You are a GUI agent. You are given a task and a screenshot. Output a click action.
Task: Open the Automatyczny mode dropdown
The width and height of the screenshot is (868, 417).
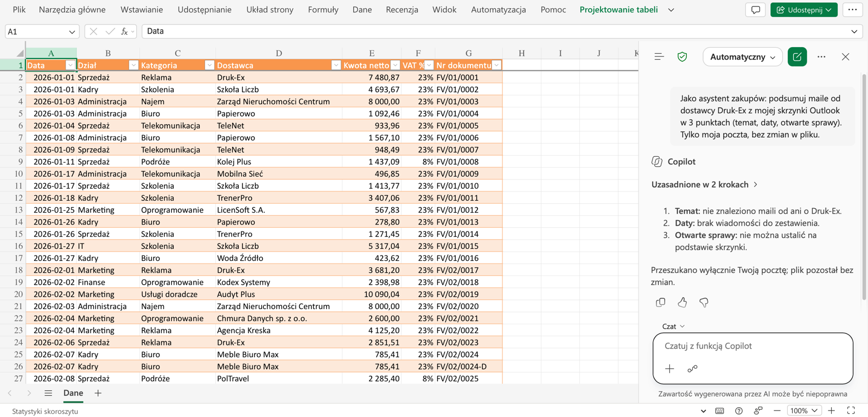point(743,57)
